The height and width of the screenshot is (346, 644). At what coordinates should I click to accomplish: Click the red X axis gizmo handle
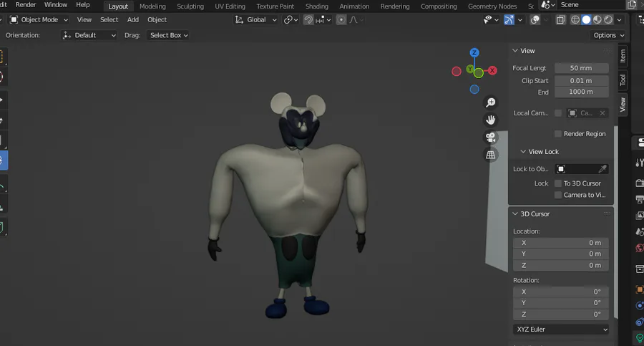492,71
